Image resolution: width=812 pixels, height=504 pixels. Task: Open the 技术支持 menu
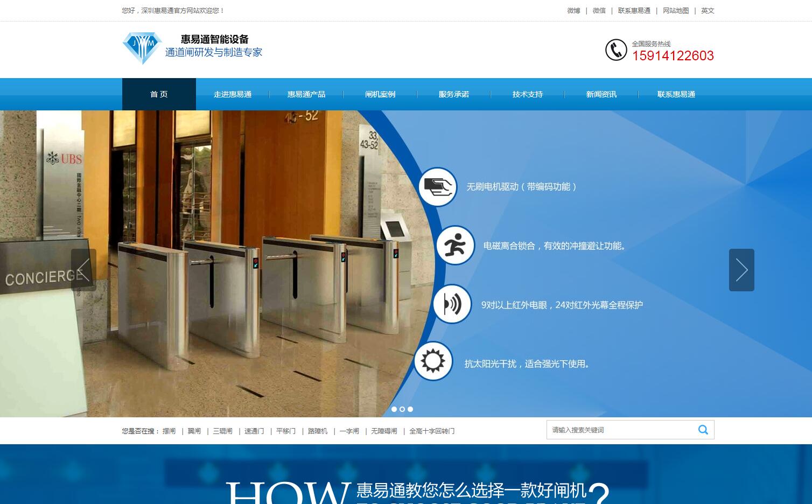tap(528, 94)
